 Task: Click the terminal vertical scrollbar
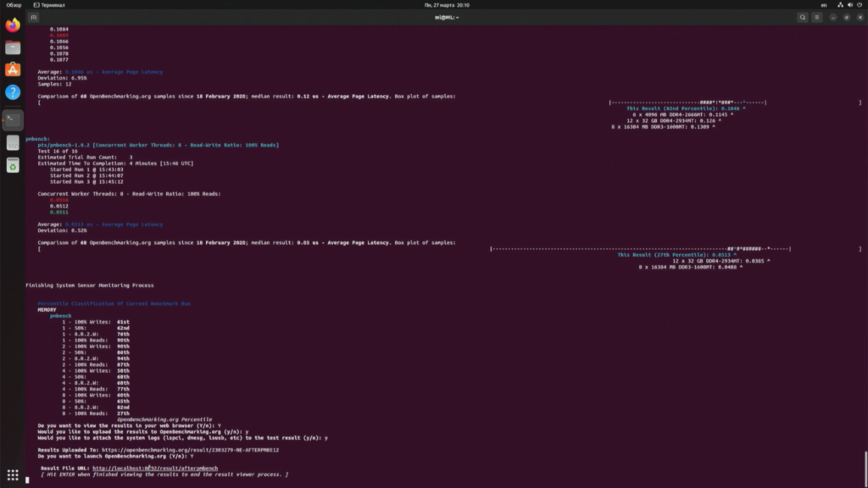865,464
